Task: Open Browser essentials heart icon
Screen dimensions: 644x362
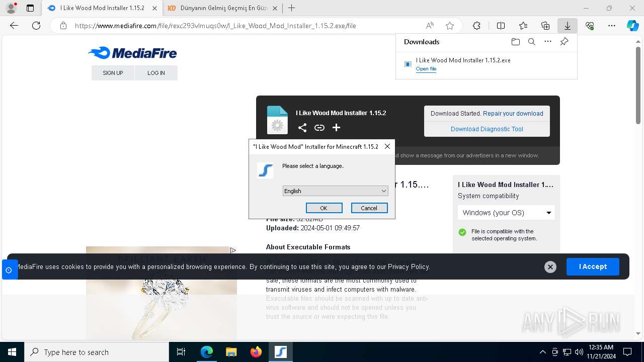Action: [x=590, y=26]
